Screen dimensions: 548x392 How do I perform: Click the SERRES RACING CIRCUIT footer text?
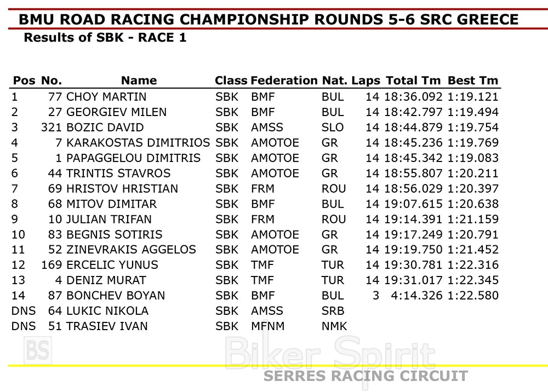(x=366, y=376)
